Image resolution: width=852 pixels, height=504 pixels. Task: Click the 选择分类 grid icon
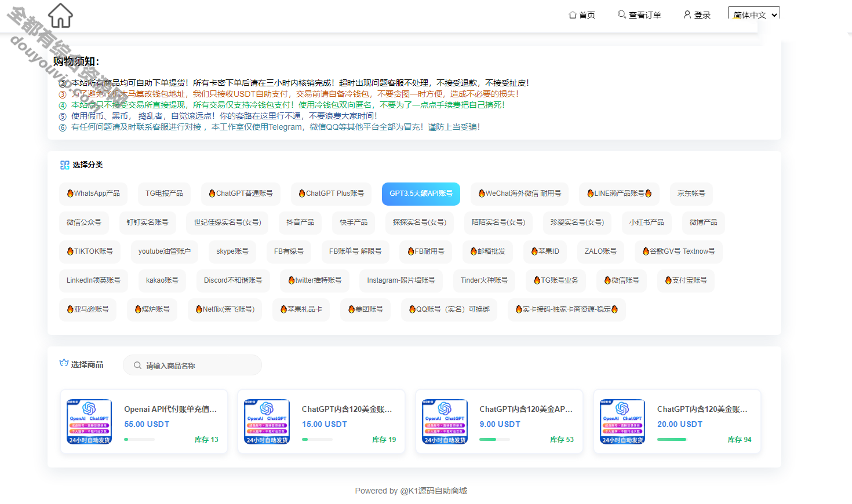pos(64,165)
